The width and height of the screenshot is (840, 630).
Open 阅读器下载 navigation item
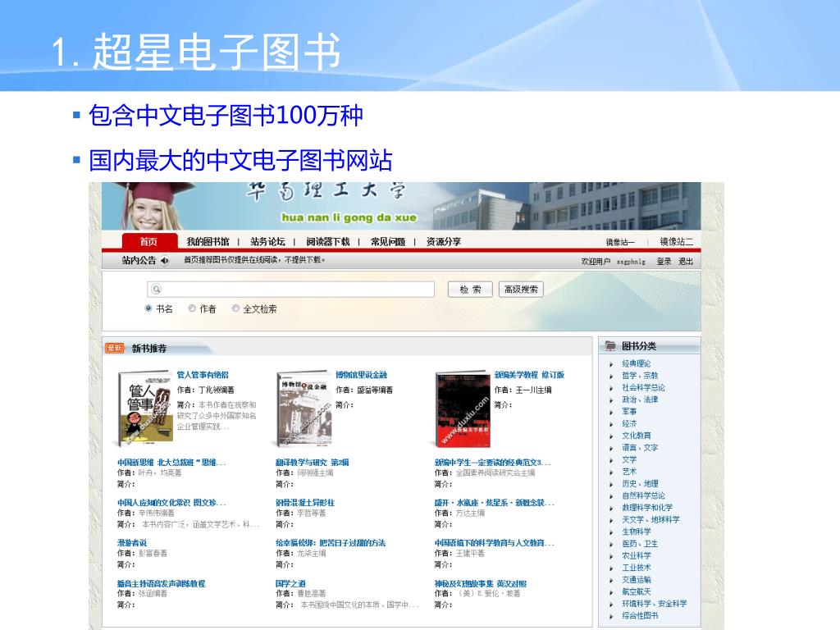328,242
